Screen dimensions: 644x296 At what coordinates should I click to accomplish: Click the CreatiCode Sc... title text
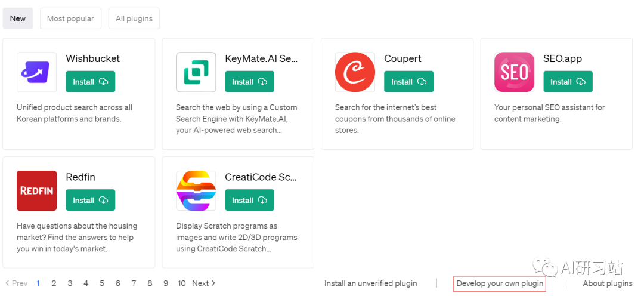point(261,177)
